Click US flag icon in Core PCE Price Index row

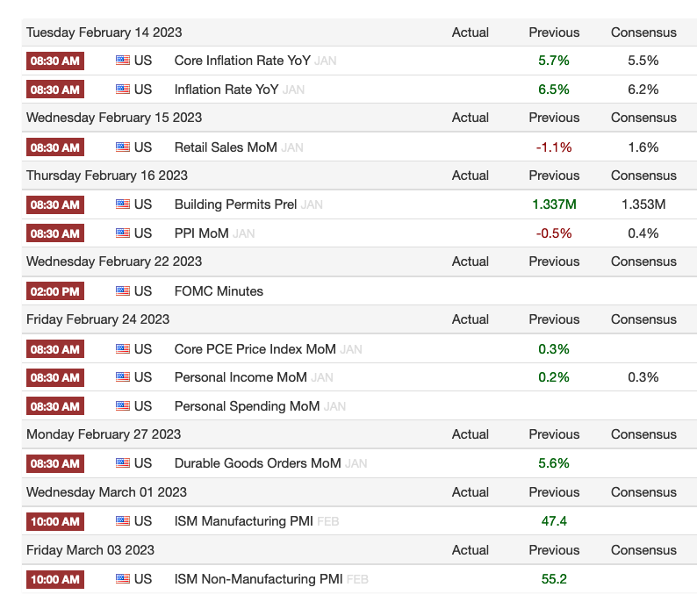(x=123, y=348)
